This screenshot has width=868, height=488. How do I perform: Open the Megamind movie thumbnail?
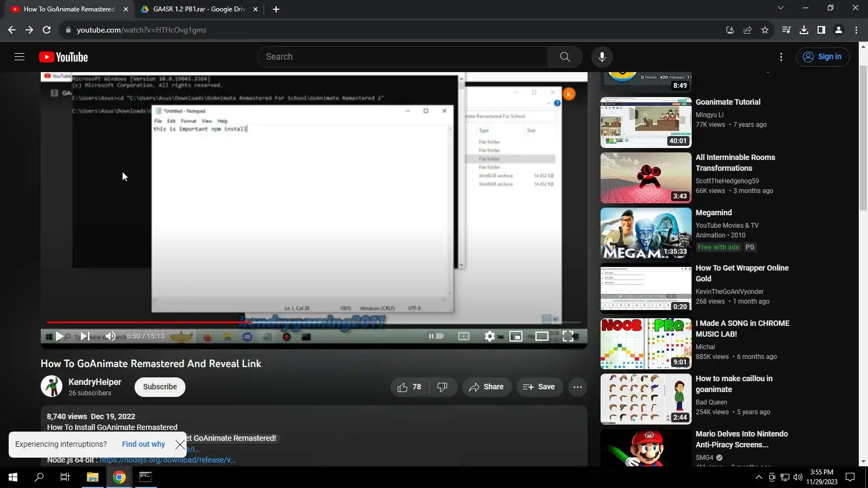coord(646,233)
